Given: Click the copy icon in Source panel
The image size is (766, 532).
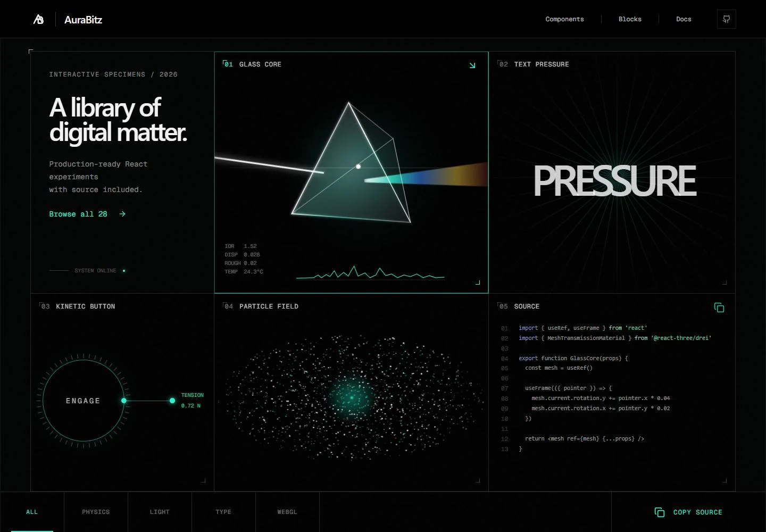Looking at the screenshot, I should (x=719, y=307).
